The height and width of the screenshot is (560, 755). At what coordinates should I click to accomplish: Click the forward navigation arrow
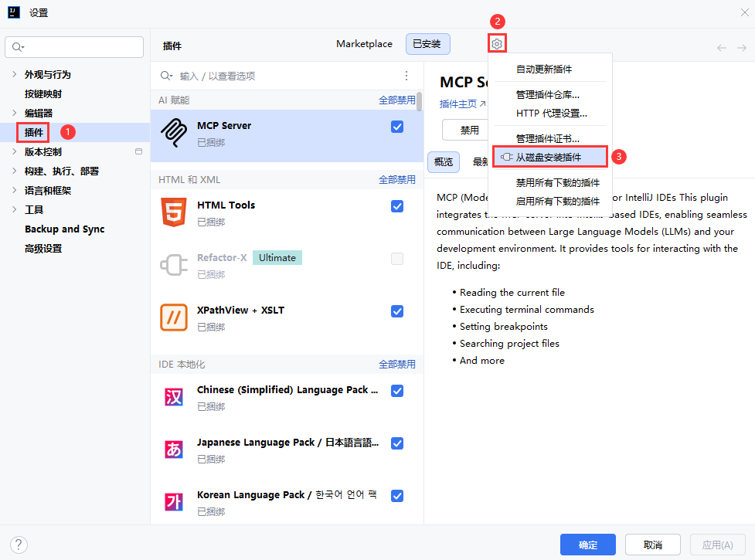pyautogui.click(x=742, y=48)
